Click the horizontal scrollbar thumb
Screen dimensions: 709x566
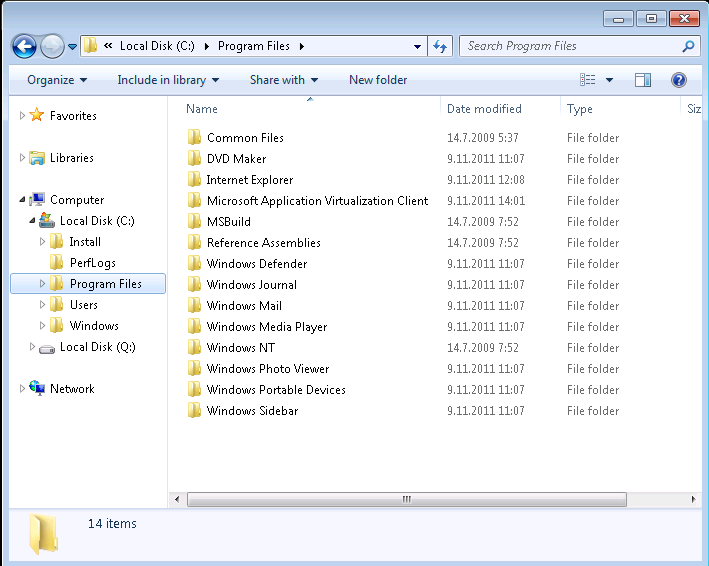point(406,499)
